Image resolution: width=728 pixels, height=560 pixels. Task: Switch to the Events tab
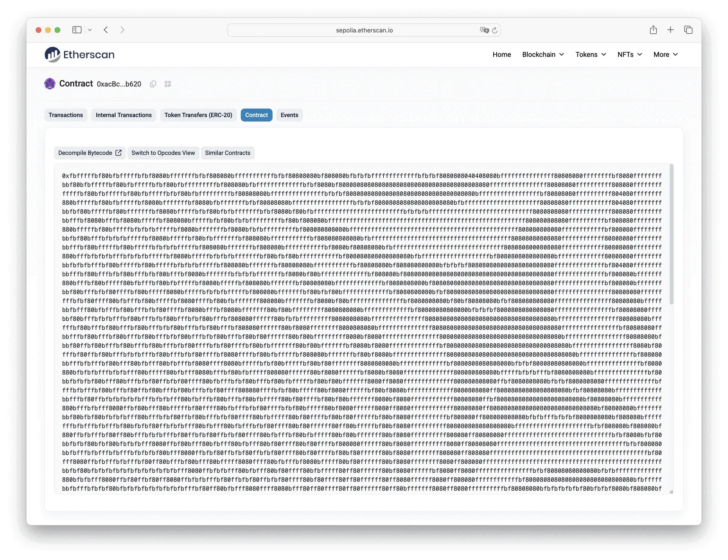(289, 115)
